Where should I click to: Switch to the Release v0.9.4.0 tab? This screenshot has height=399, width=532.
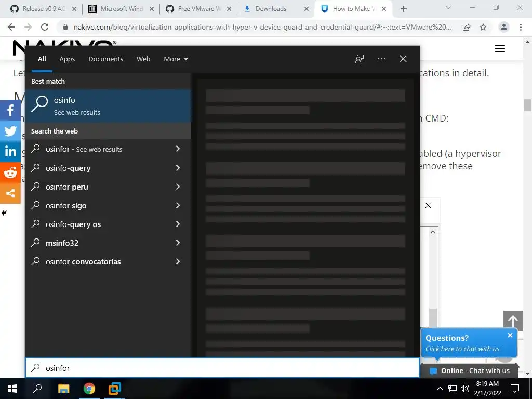(43, 9)
